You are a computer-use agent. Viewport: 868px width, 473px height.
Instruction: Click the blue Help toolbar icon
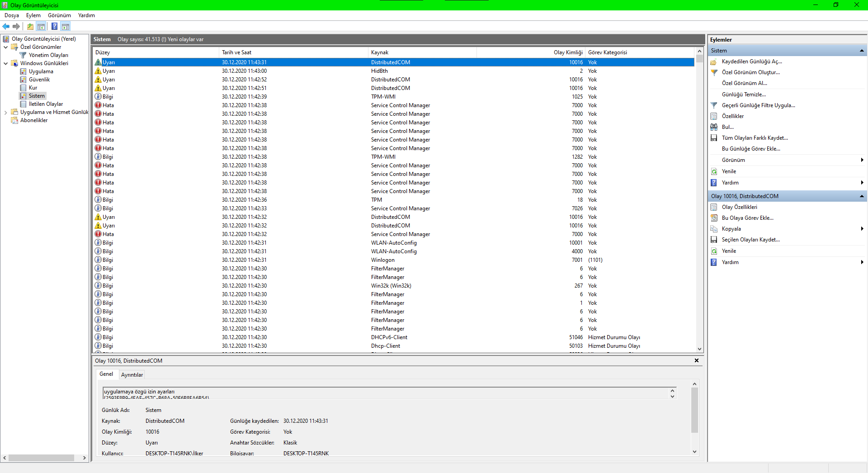tap(54, 27)
